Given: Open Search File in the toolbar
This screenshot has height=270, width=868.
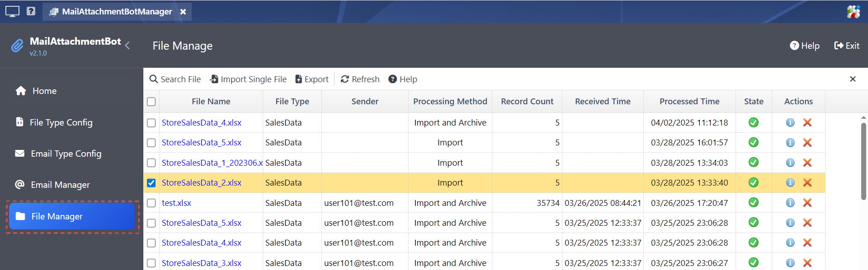Looking at the screenshot, I should (x=175, y=79).
